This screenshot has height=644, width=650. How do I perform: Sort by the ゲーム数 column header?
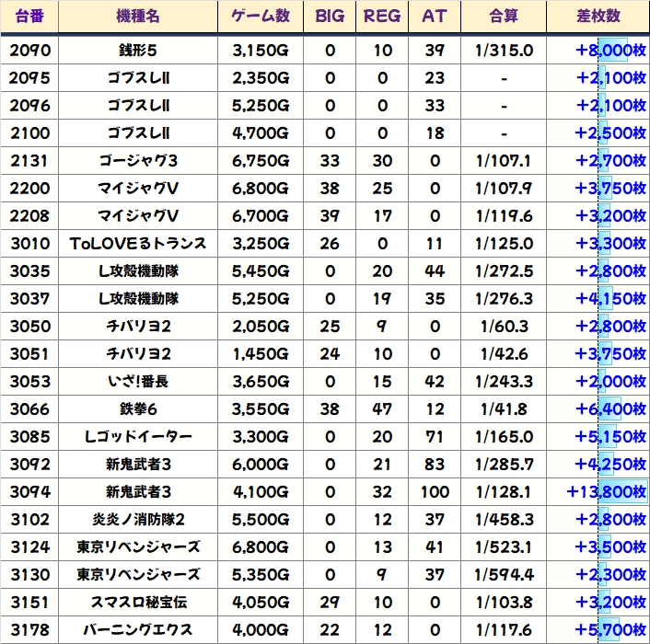click(261, 17)
